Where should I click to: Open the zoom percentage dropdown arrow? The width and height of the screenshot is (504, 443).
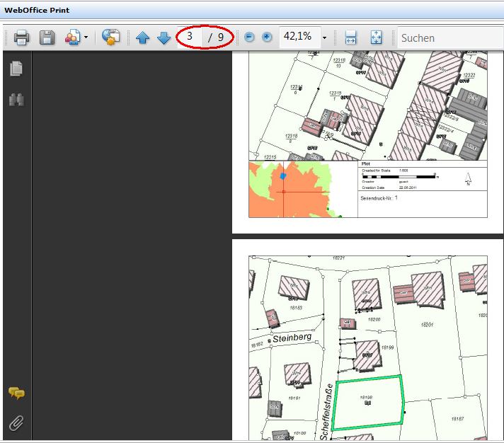[324, 38]
